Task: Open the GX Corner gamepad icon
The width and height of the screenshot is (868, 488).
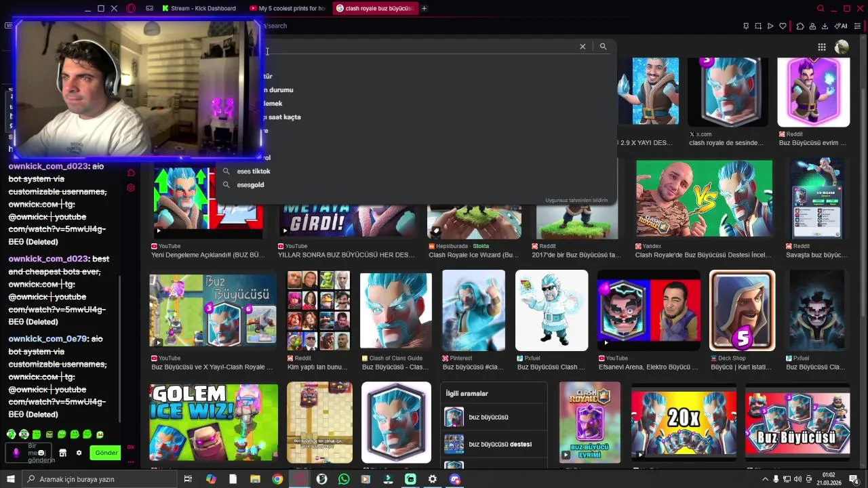Action: pos(149,8)
